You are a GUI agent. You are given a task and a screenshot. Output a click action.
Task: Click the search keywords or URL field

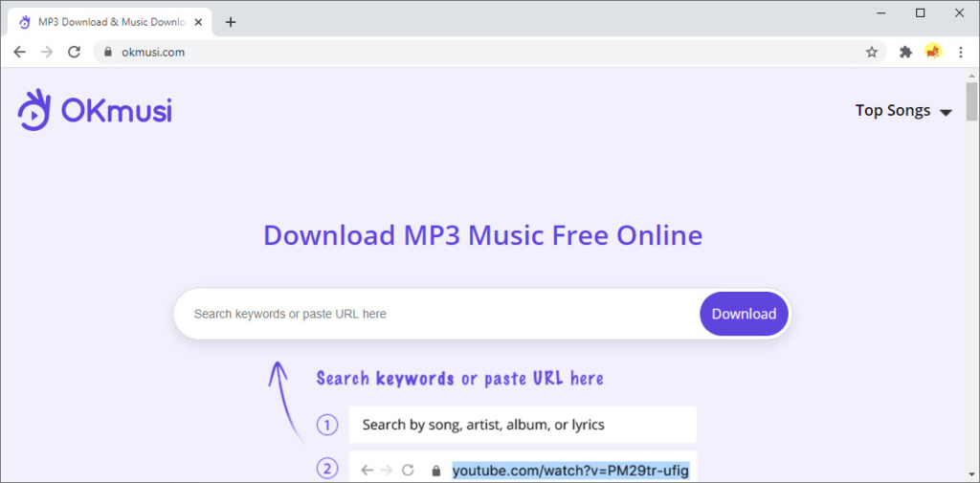pyautogui.click(x=437, y=314)
